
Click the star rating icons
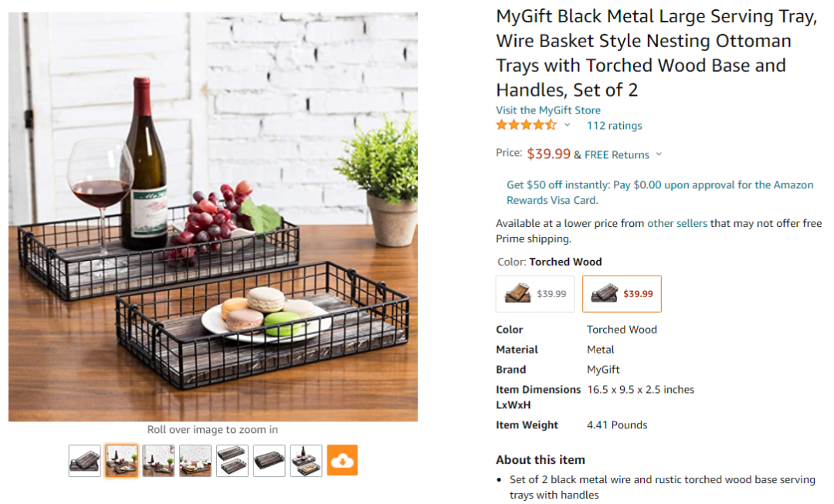click(526, 125)
